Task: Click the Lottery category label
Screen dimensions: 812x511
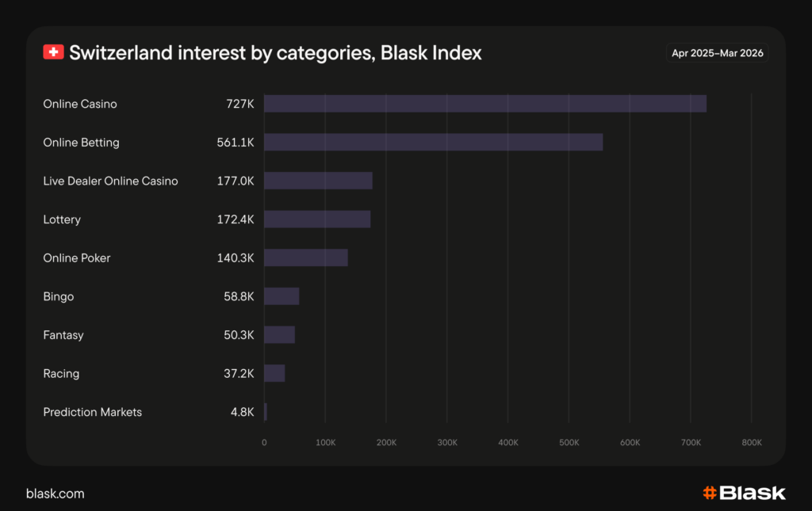Action: (x=62, y=219)
